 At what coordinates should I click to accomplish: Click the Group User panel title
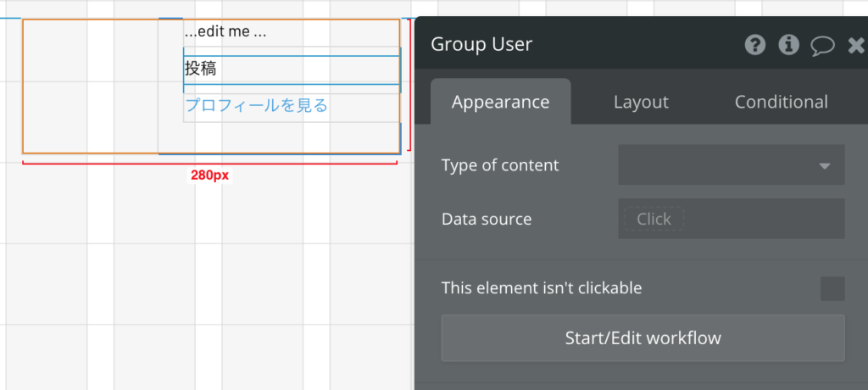[481, 44]
